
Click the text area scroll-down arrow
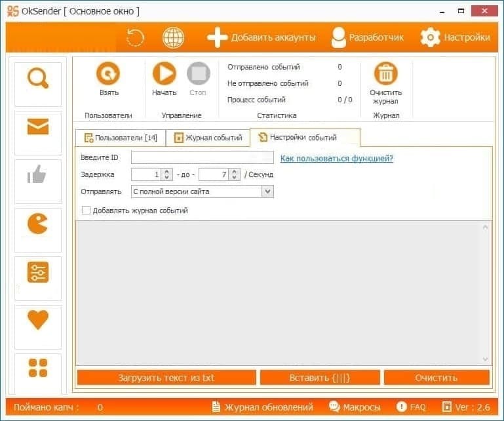click(486, 359)
